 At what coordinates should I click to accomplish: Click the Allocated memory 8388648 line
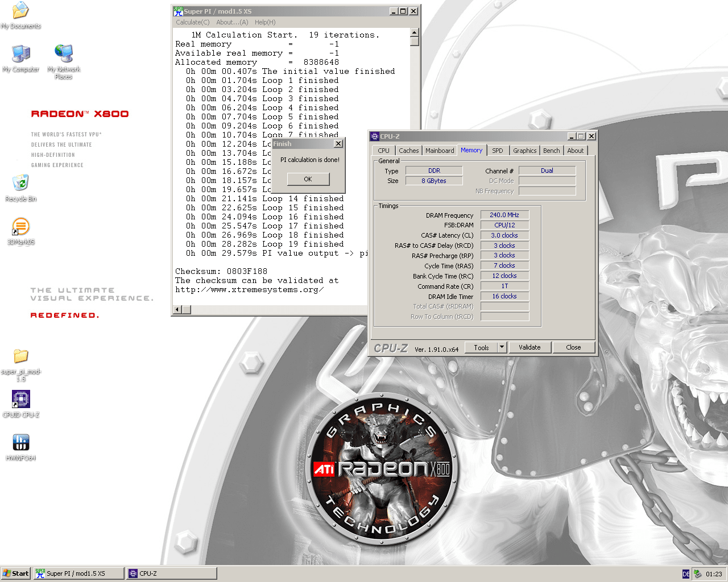click(257, 62)
